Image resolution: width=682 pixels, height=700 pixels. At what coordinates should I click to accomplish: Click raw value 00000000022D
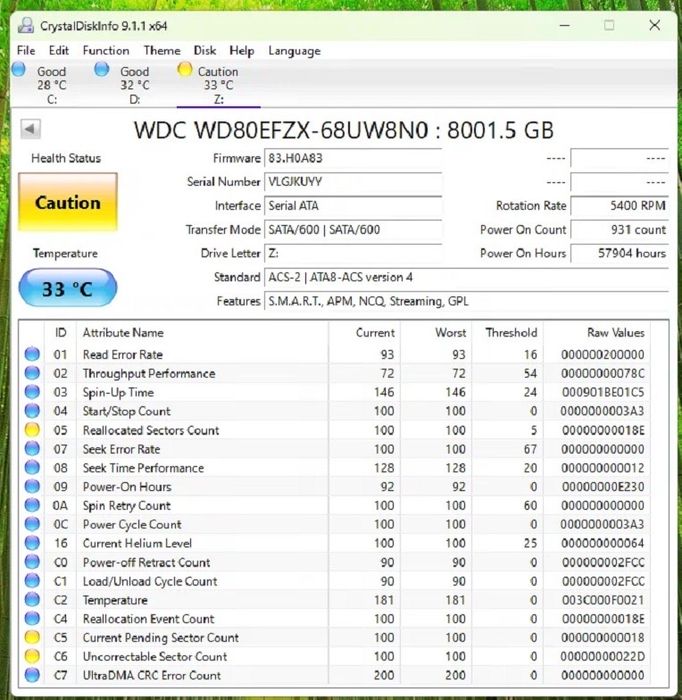tap(603, 657)
